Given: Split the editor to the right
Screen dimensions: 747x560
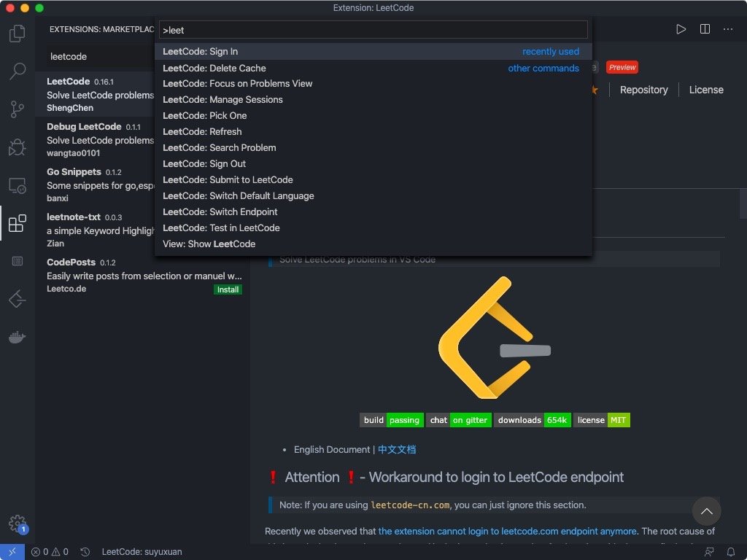Looking at the screenshot, I should pos(705,29).
